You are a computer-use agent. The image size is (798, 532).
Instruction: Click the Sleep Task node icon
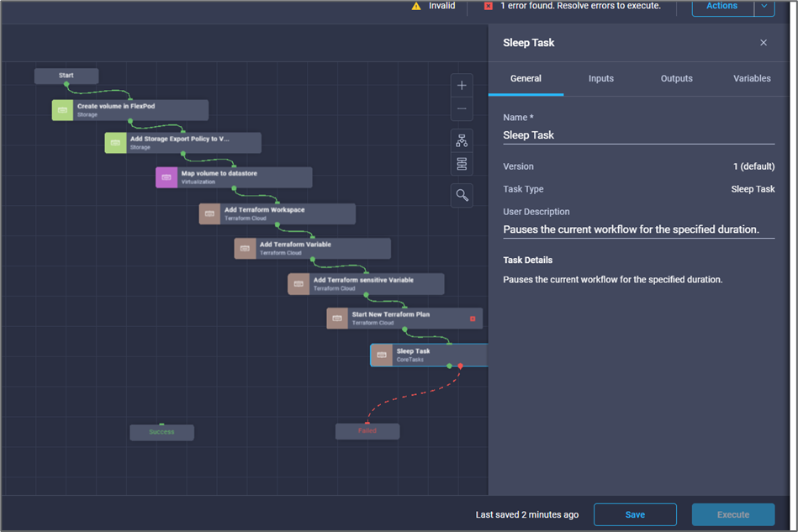pyautogui.click(x=382, y=355)
